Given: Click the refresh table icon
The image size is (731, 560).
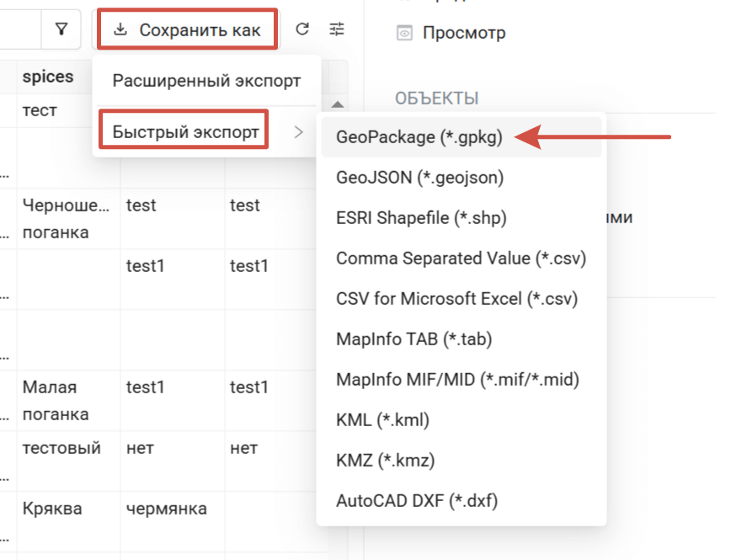Looking at the screenshot, I should tap(302, 30).
